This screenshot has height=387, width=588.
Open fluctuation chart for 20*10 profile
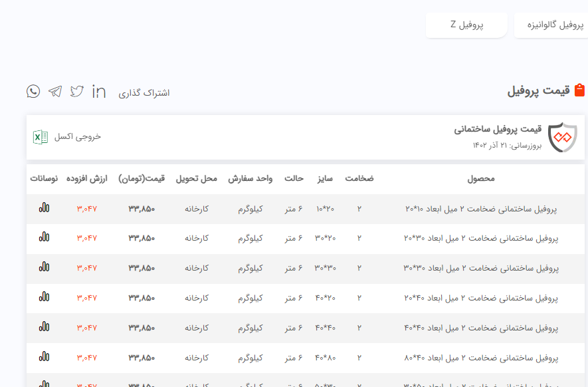pyautogui.click(x=44, y=208)
